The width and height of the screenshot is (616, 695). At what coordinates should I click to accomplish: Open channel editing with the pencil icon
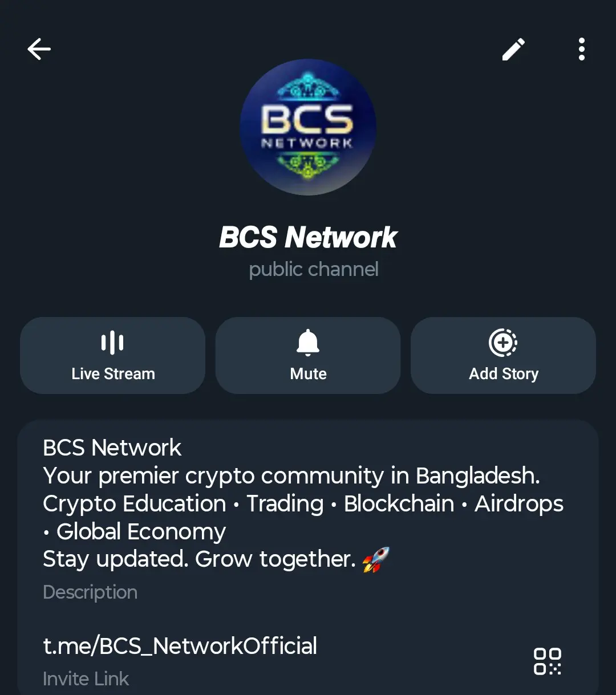click(513, 49)
